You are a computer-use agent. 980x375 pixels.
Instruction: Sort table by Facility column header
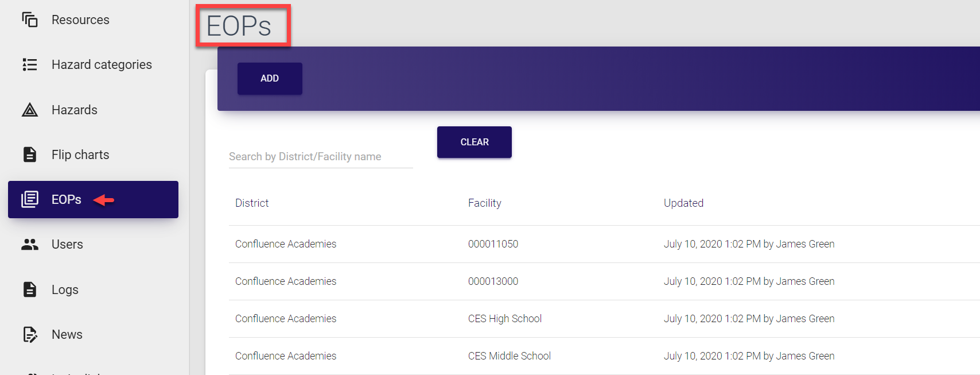[x=484, y=203]
